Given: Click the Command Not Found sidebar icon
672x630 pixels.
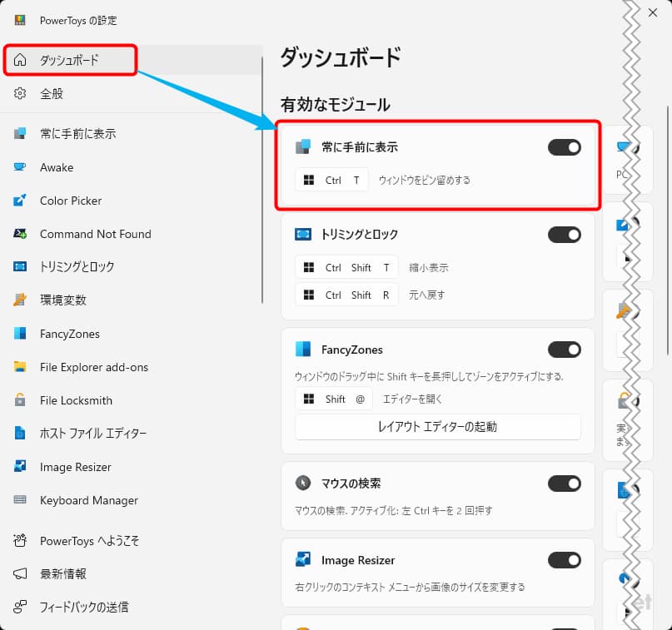Looking at the screenshot, I should coord(20,234).
